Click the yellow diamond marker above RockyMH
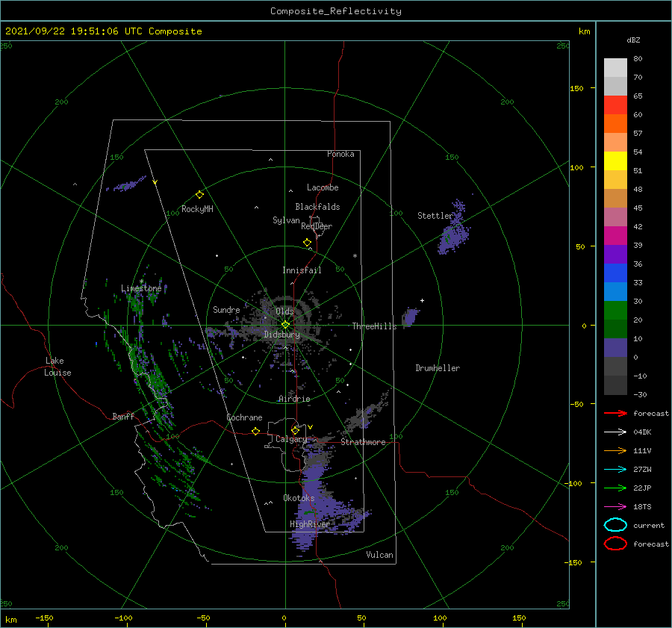This screenshot has height=628, width=672. tap(199, 195)
